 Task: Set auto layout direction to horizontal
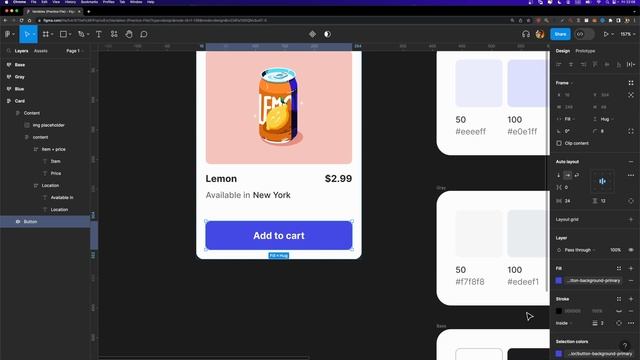[568, 175]
